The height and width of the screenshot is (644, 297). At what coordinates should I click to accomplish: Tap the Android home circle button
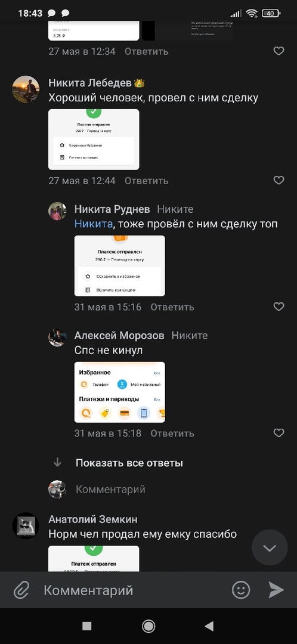148,626
